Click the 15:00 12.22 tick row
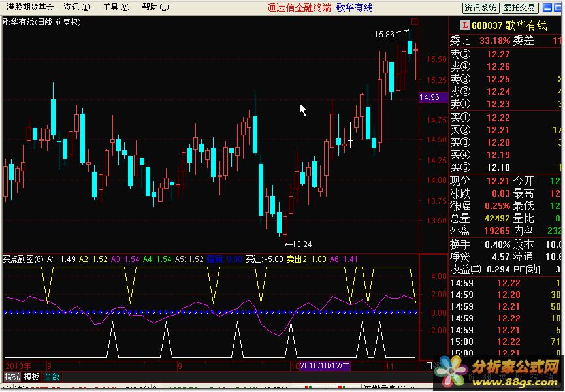The width and height of the screenshot is (565, 392). [x=506, y=342]
